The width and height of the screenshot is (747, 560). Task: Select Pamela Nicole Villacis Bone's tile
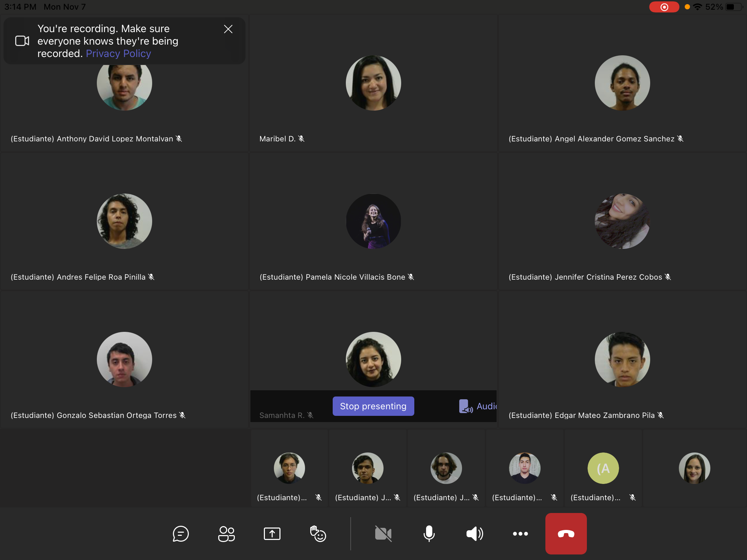coord(373,221)
